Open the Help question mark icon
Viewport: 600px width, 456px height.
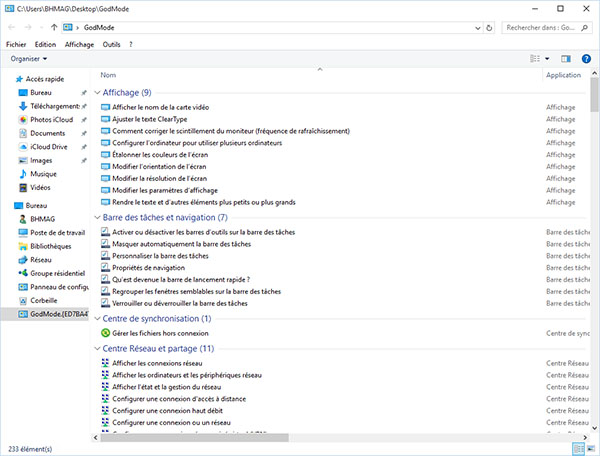pos(587,59)
